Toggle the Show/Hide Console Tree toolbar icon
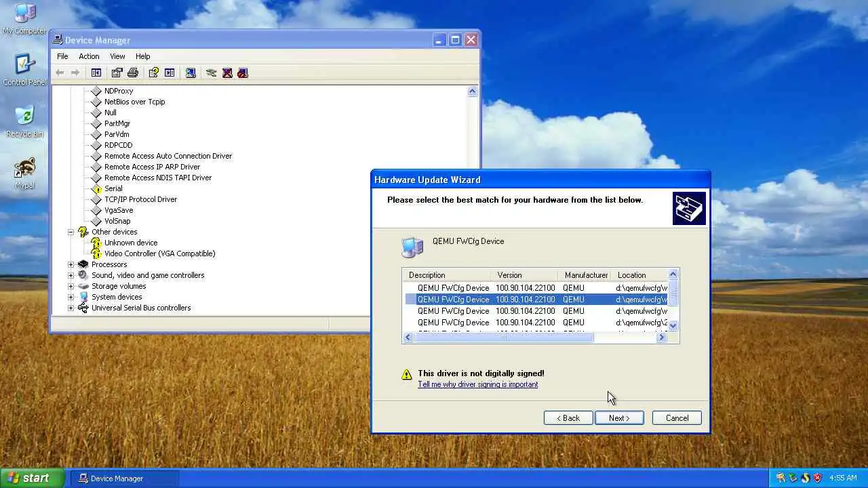This screenshot has width=868, height=488. pos(96,73)
